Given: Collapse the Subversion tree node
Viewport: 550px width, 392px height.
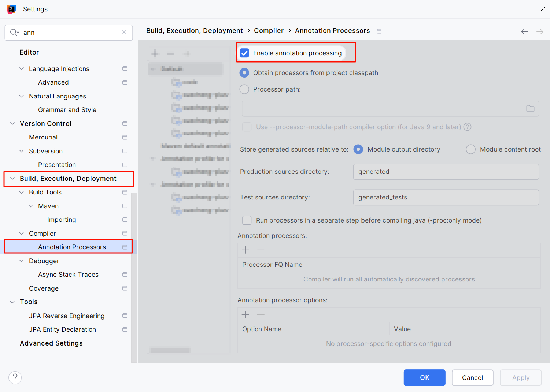Looking at the screenshot, I should pos(22,151).
